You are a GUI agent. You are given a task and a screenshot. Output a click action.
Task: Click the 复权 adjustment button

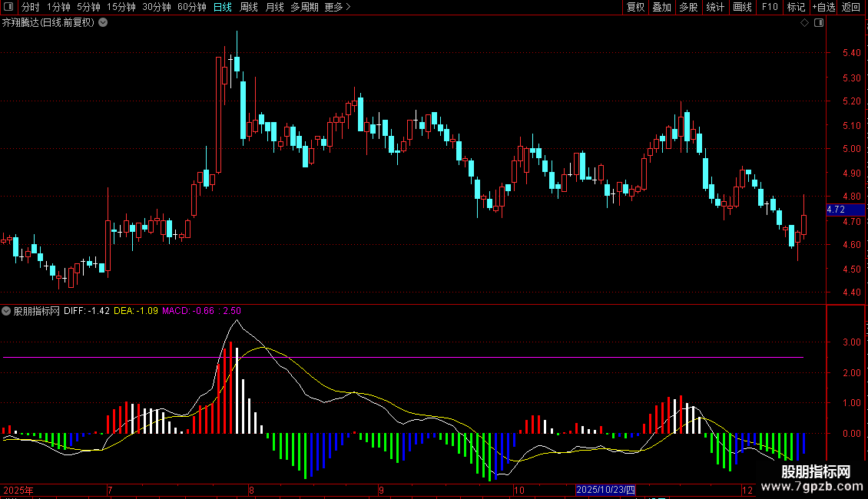coord(635,7)
